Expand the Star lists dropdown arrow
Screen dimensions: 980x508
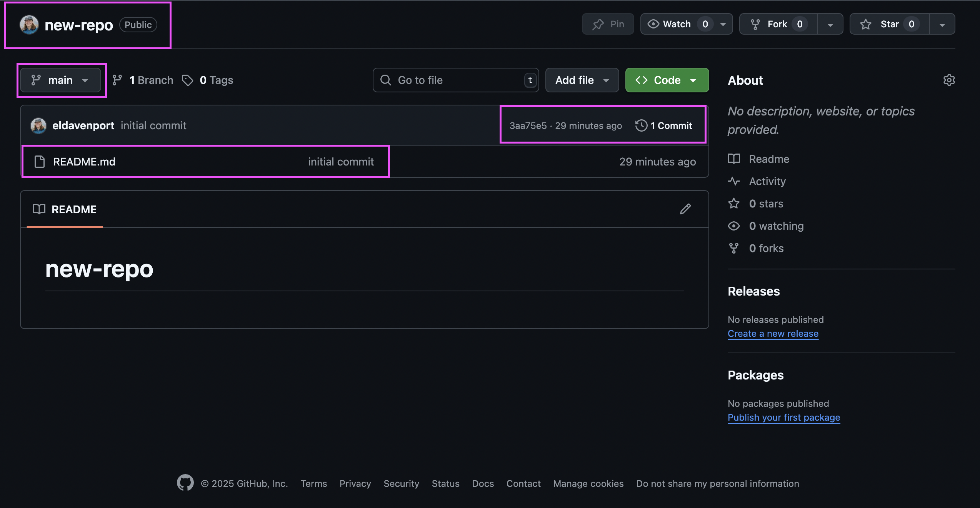pos(942,24)
